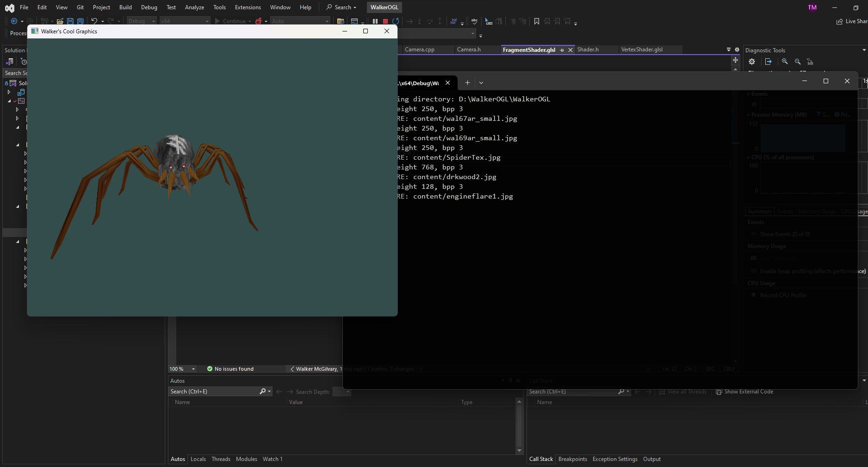
Task: Click the Toggle Bookmark icon
Action: pos(537,21)
